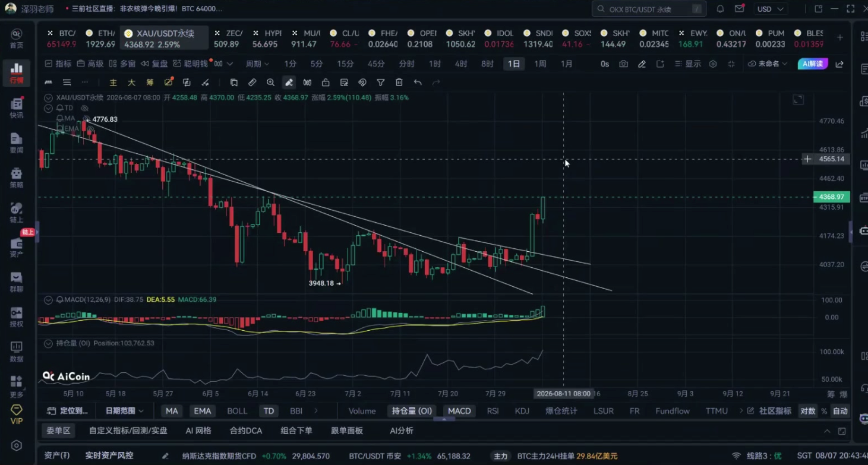Click the share chart icon
This screenshot has width=868, height=465.
click(x=839, y=64)
